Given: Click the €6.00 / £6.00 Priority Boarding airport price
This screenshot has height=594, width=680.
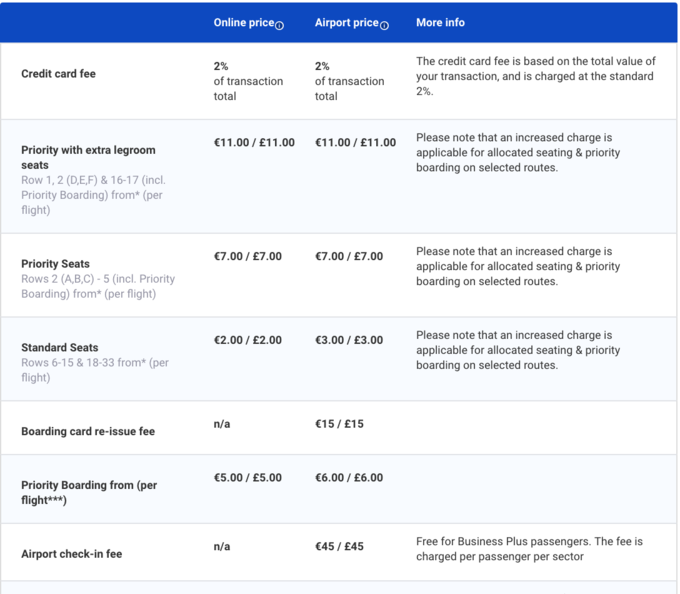Looking at the screenshot, I should [348, 478].
